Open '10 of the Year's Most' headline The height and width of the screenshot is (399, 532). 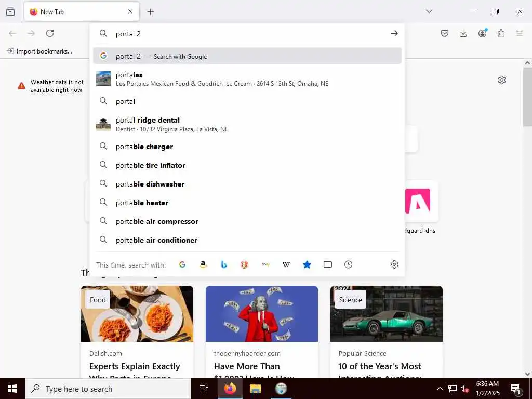coord(380,366)
